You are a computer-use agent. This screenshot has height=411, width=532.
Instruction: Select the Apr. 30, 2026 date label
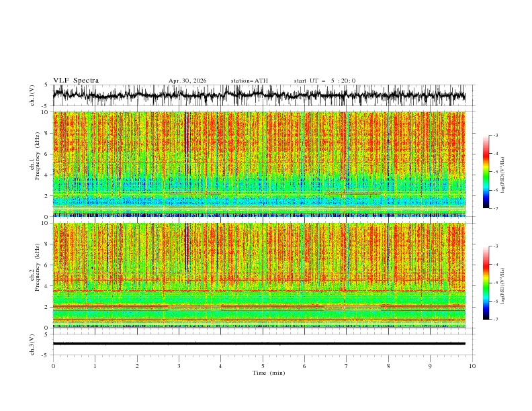click(187, 81)
